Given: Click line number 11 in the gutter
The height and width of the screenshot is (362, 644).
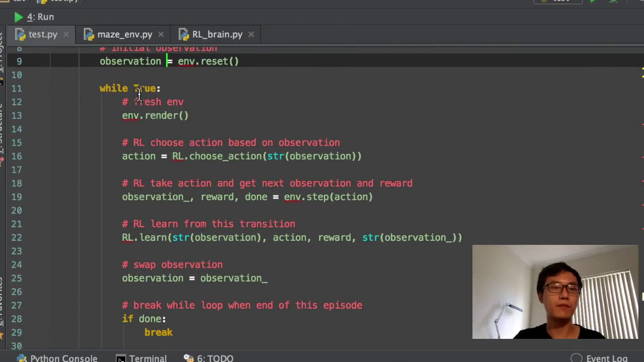Looking at the screenshot, I should point(17,89).
